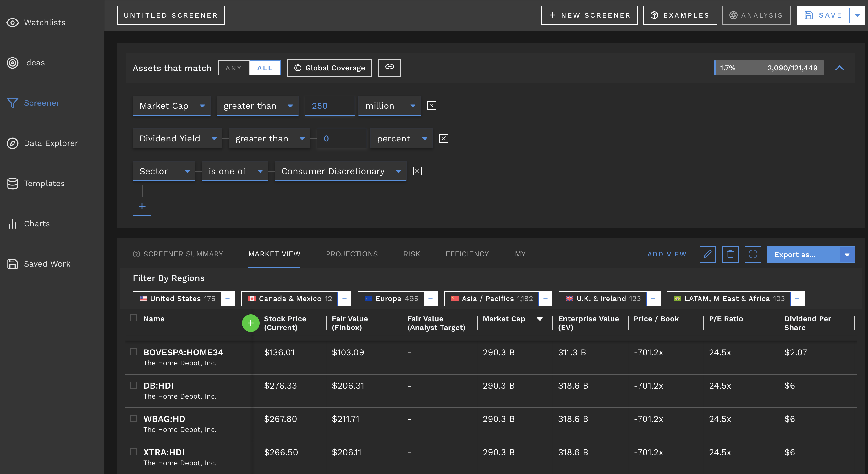
Task: Switch match mode to ANY
Action: 233,68
